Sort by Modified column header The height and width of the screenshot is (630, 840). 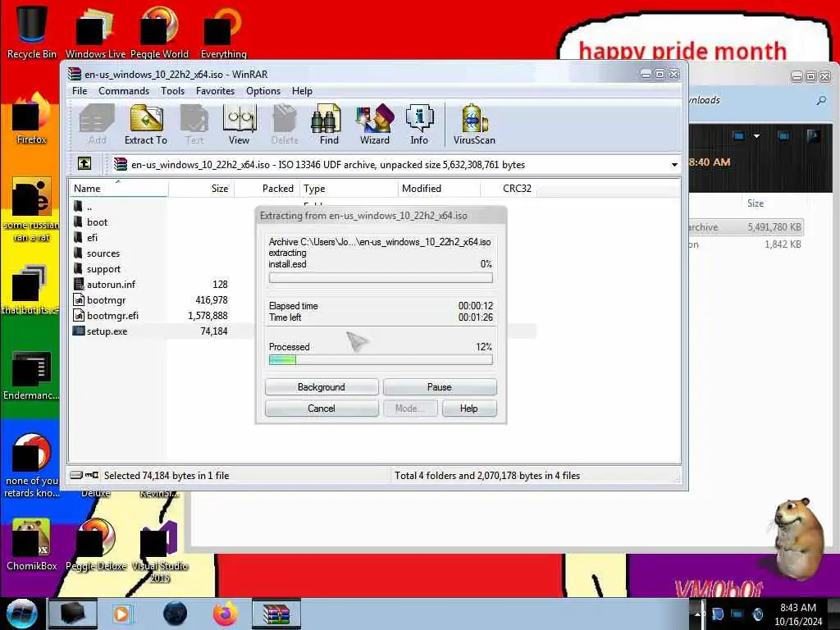click(x=440, y=189)
